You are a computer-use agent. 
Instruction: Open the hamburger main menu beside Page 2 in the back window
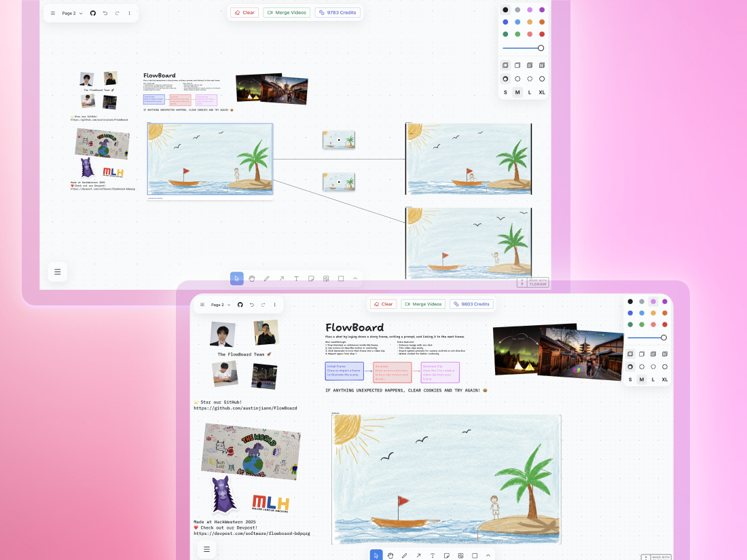pyautogui.click(x=53, y=13)
